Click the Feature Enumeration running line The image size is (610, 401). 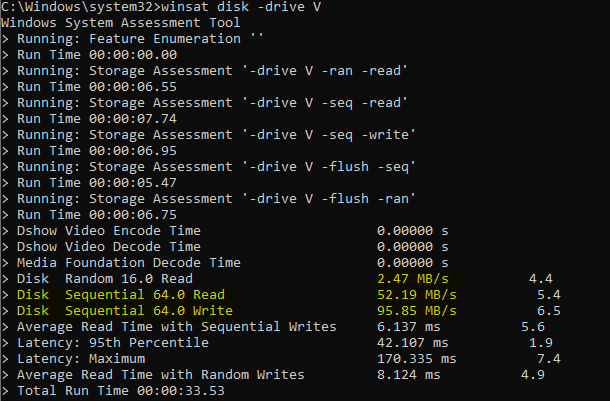(x=140, y=39)
